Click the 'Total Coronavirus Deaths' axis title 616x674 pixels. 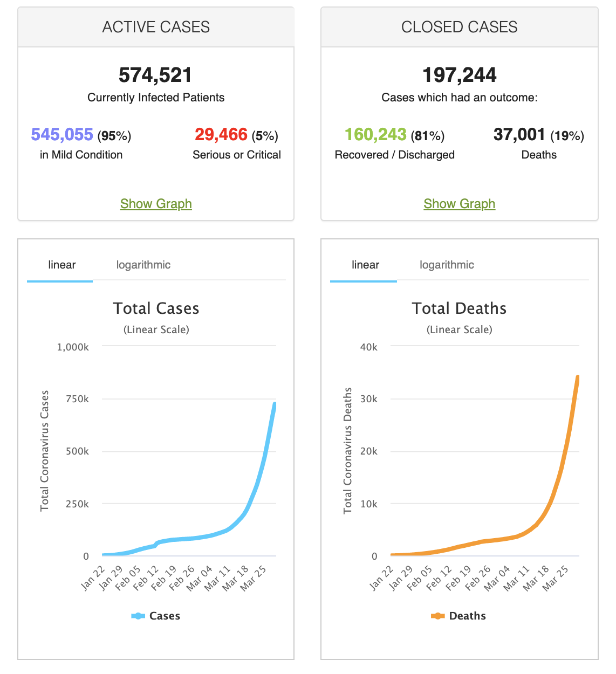point(348,450)
